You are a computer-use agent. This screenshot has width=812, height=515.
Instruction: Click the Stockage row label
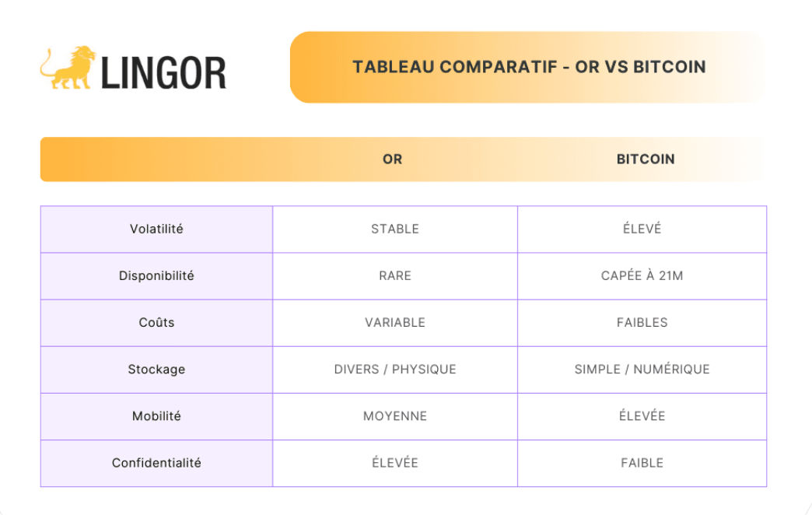[x=156, y=370]
